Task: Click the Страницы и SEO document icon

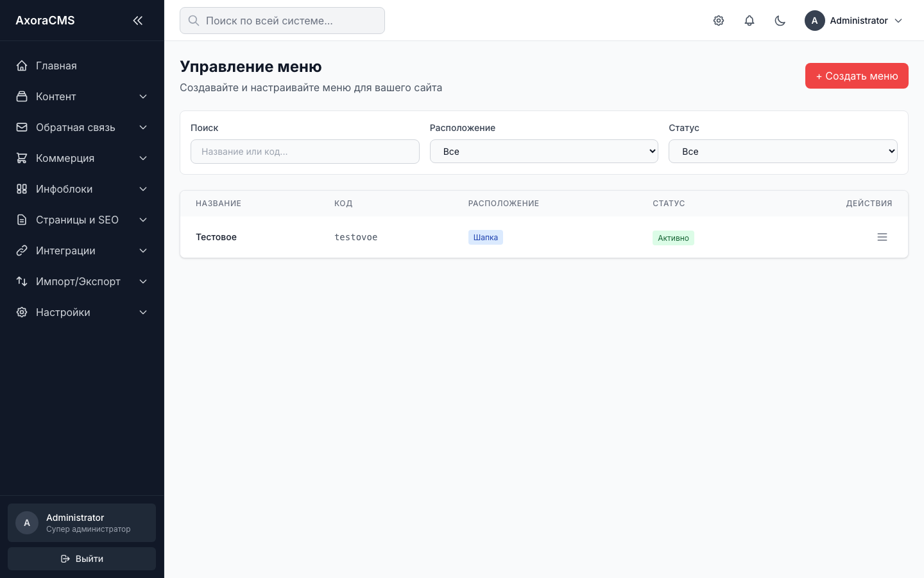Action: (x=22, y=220)
